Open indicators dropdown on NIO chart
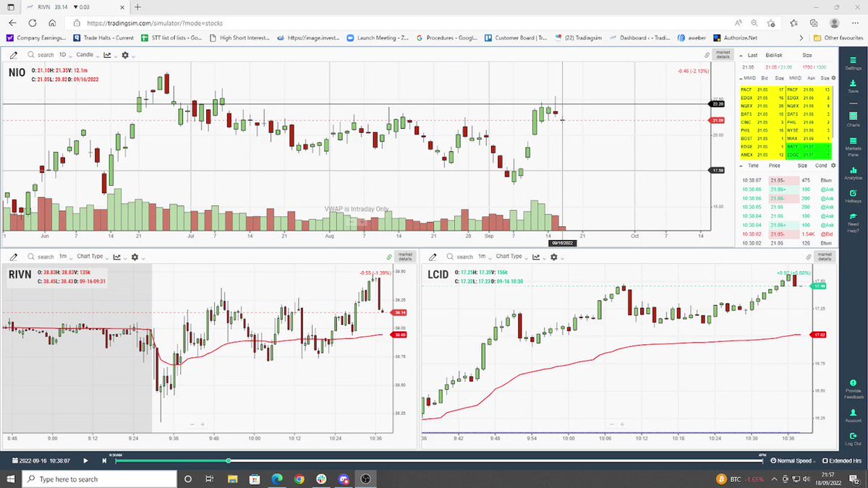Image resolution: width=868 pixels, height=488 pixels. tap(109, 55)
